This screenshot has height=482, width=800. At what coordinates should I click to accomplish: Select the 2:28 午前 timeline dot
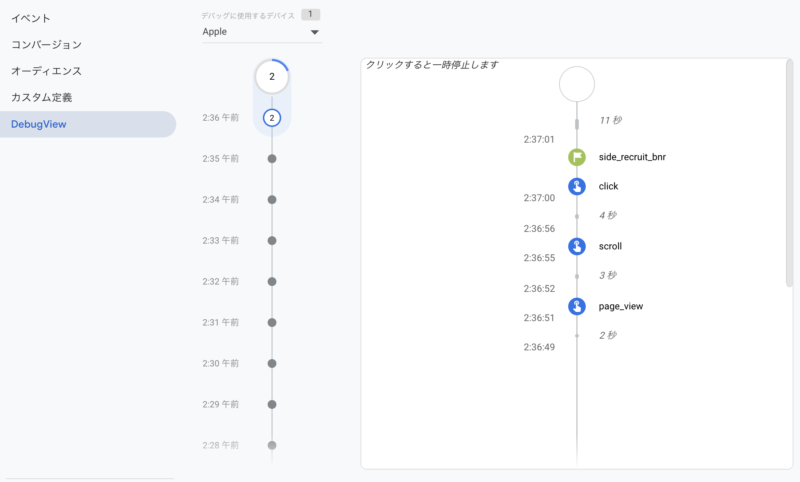pyautogui.click(x=271, y=445)
